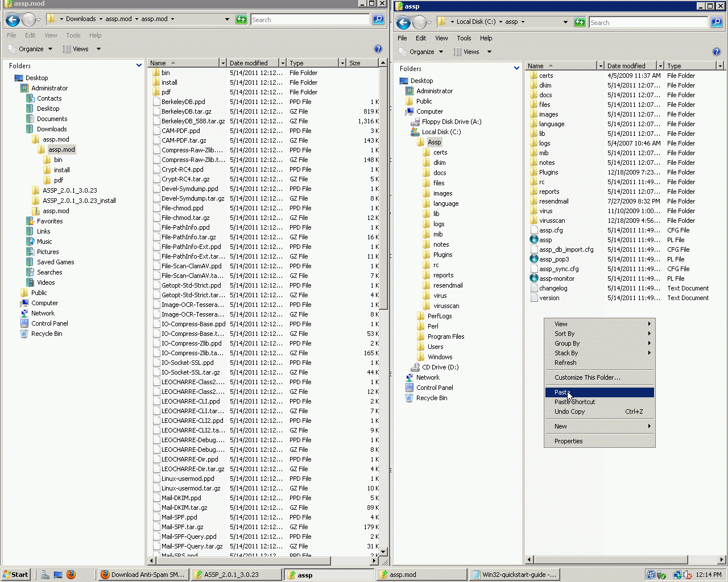
Task: Click Firefox icon in quick launch
Action: coord(71,575)
